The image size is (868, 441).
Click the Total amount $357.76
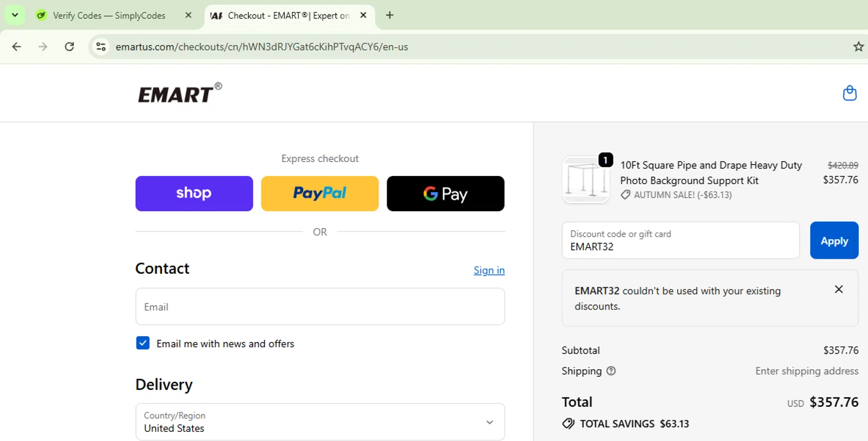[834, 402]
